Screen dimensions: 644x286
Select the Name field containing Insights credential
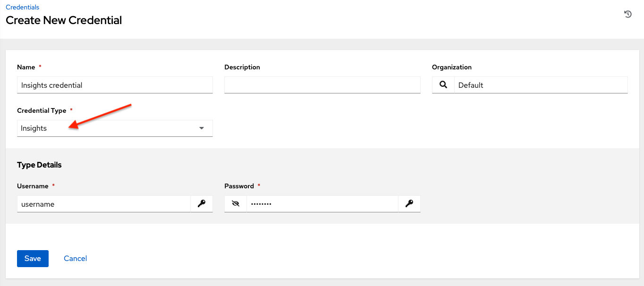click(x=115, y=85)
